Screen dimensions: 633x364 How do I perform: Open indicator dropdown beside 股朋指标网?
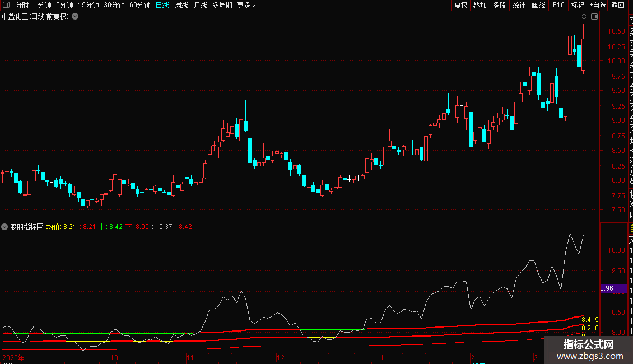pos(4,227)
